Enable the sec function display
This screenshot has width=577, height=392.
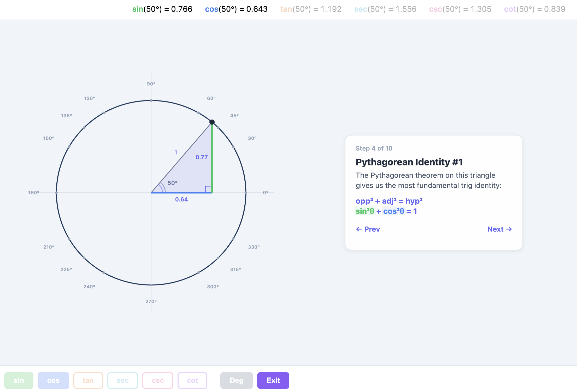click(123, 380)
